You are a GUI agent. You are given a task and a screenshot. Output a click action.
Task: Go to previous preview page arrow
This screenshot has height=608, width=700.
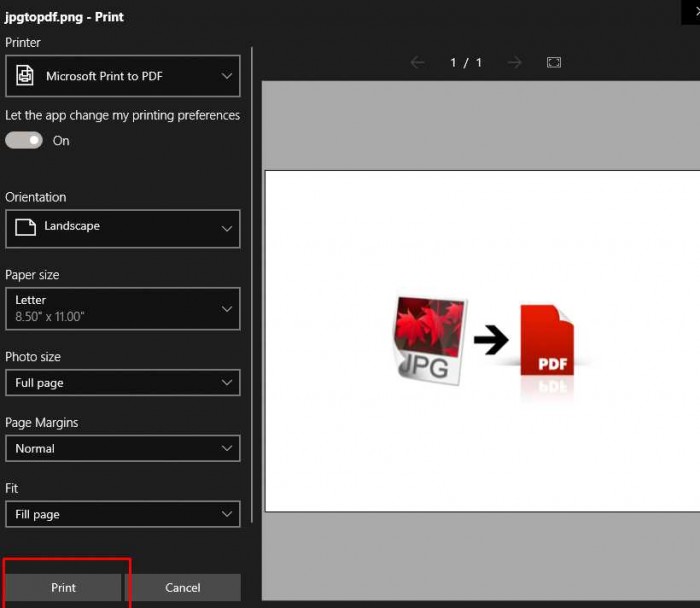[x=417, y=62]
